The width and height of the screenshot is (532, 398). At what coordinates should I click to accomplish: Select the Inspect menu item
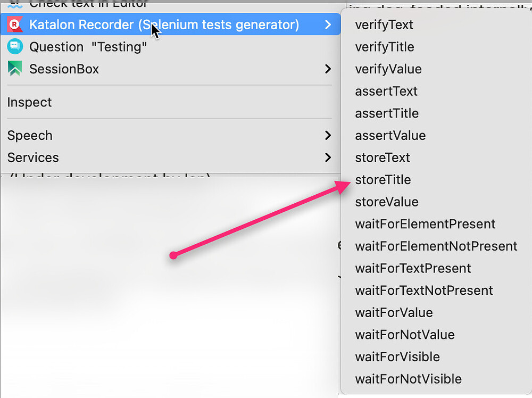29,102
